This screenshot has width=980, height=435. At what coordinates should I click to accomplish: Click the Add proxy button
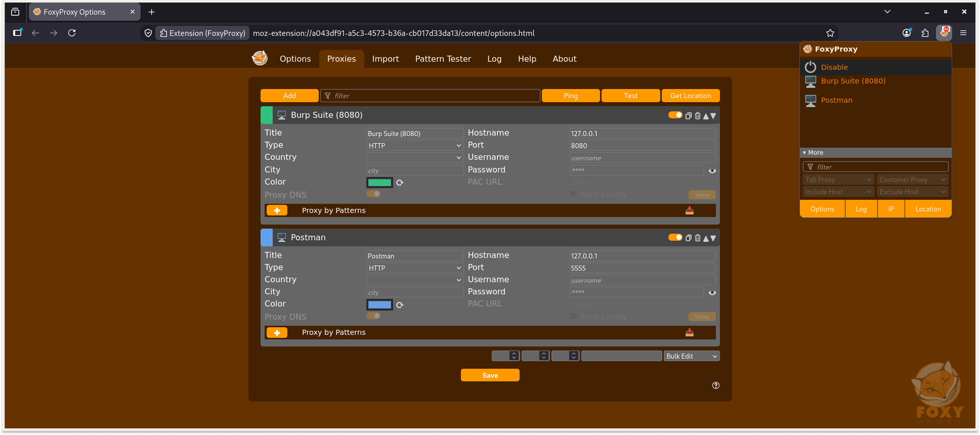pyautogui.click(x=289, y=96)
